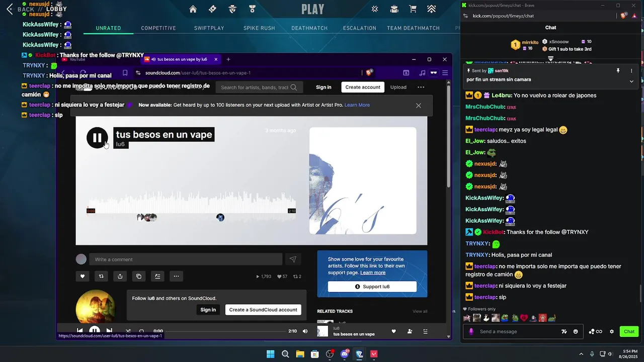Open the Upload link in SoundCloud header
The width and height of the screenshot is (644, 362).
(x=398, y=87)
